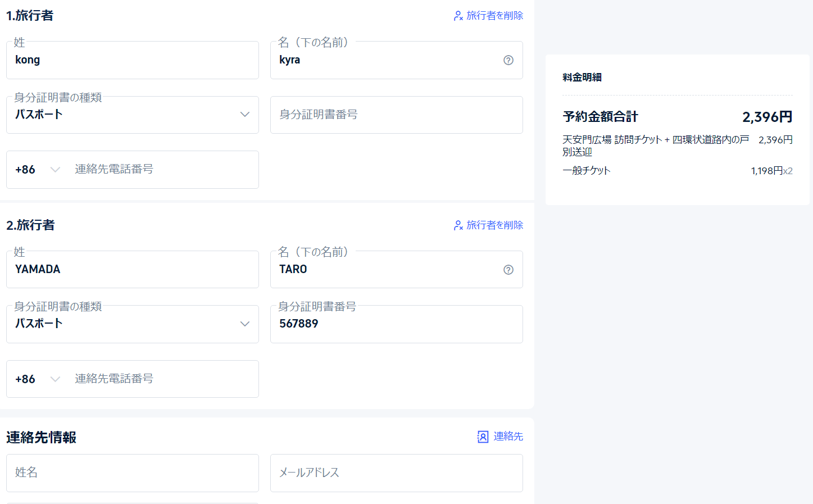Focus traveler 1 empty 身分証明書番号 field

397,115
